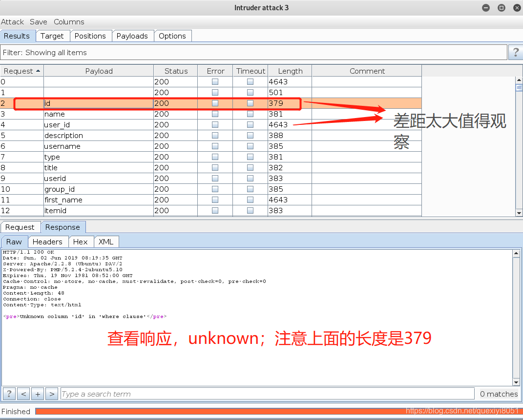523x420 pixels.
Task: Switch to the Results tab
Action: (17, 36)
